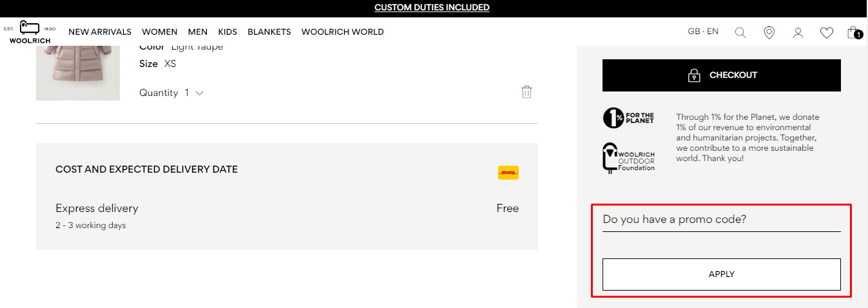Open the Women menu

160,32
